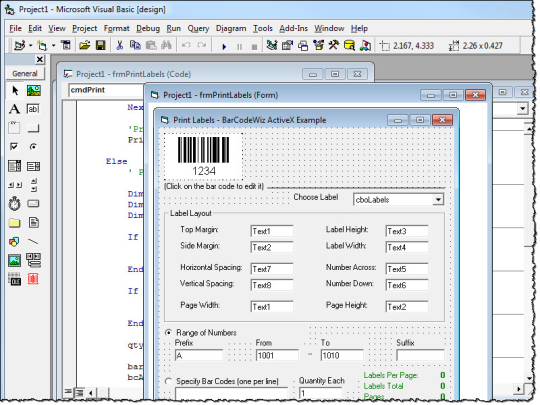Select the CommandButton tool in toolbox
The height and width of the screenshot is (405, 540).
(33, 128)
